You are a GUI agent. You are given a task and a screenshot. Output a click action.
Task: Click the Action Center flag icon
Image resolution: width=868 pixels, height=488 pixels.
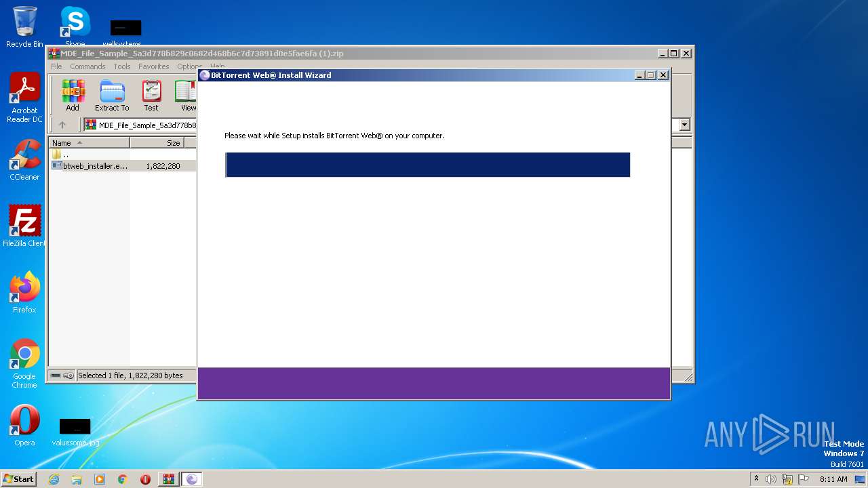804,479
